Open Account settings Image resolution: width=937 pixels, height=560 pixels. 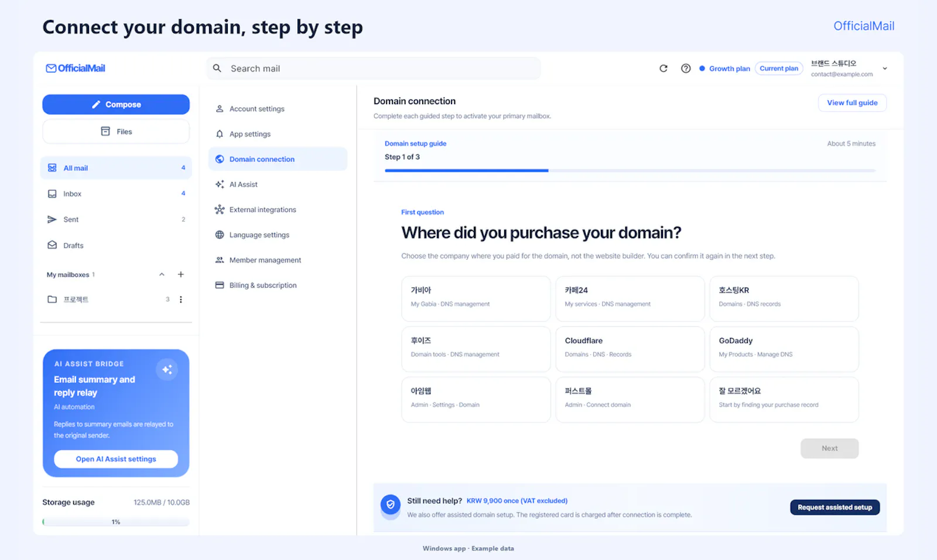point(278,109)
